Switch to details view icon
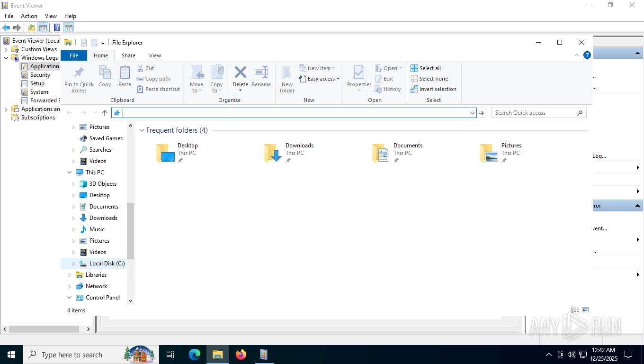This screenshot has width=644, height=364. [x=575, y=309]
